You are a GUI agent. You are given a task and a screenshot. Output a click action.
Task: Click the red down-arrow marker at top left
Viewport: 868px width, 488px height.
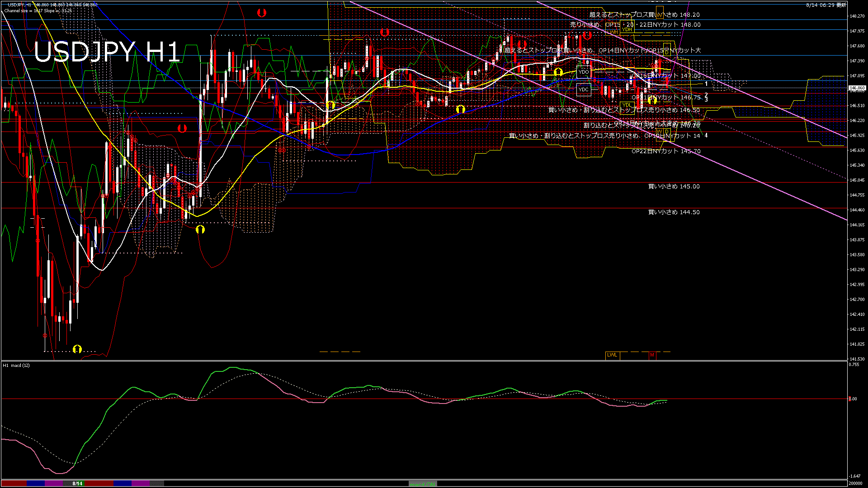pyautogui.click(x=261, y=13)
